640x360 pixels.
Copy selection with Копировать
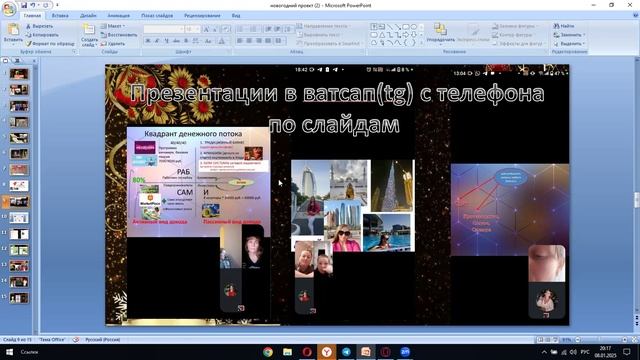[42, 35]
